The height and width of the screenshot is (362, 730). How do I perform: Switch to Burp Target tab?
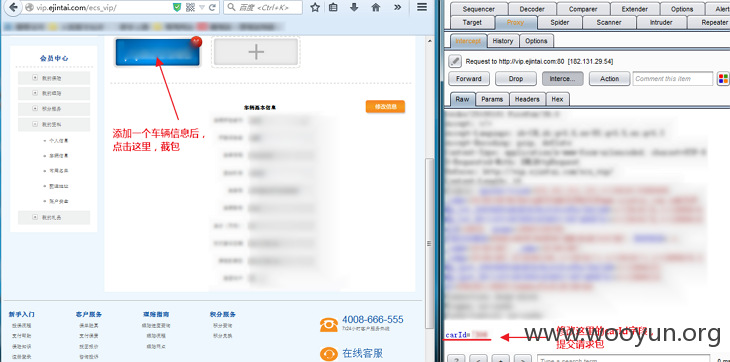[x=472, y=22]
